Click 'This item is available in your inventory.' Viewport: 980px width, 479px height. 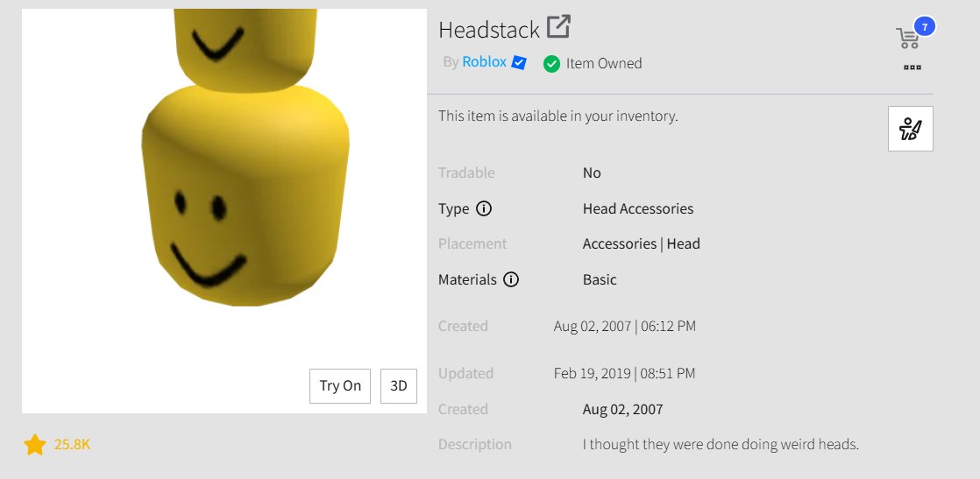point(558,116)
